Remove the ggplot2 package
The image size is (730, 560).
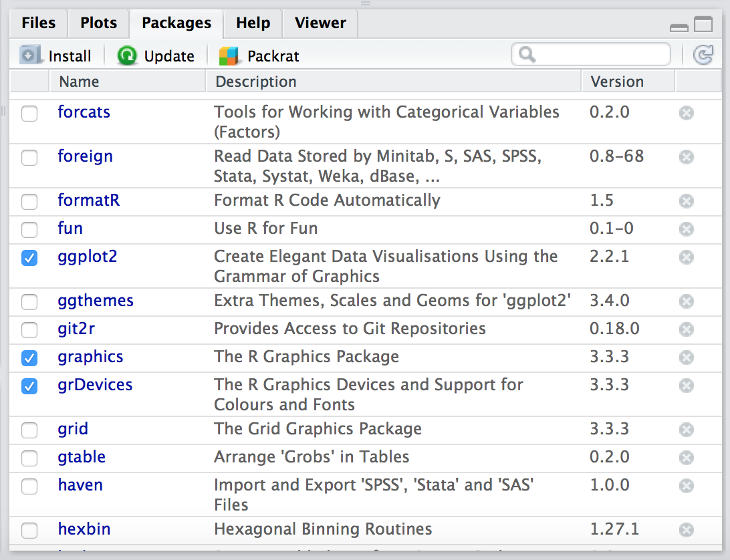tap(687, 257)
